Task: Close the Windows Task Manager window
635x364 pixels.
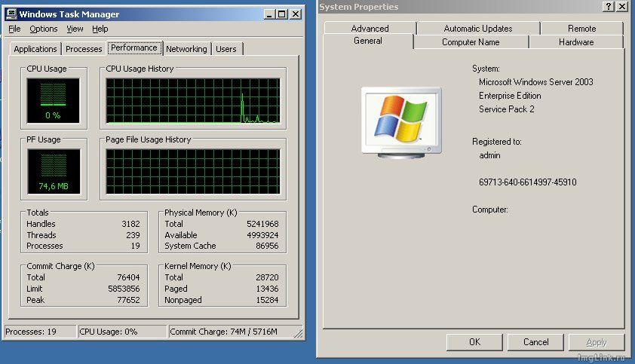Action: [x=296, y=14]
